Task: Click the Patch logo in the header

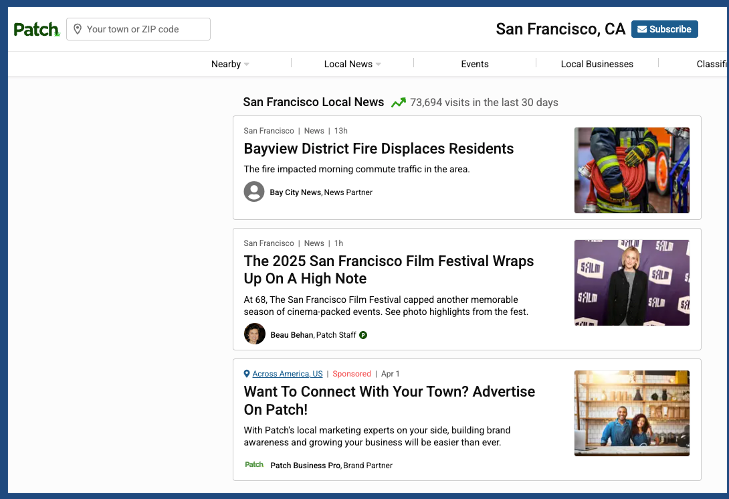Action: [36, 30]
